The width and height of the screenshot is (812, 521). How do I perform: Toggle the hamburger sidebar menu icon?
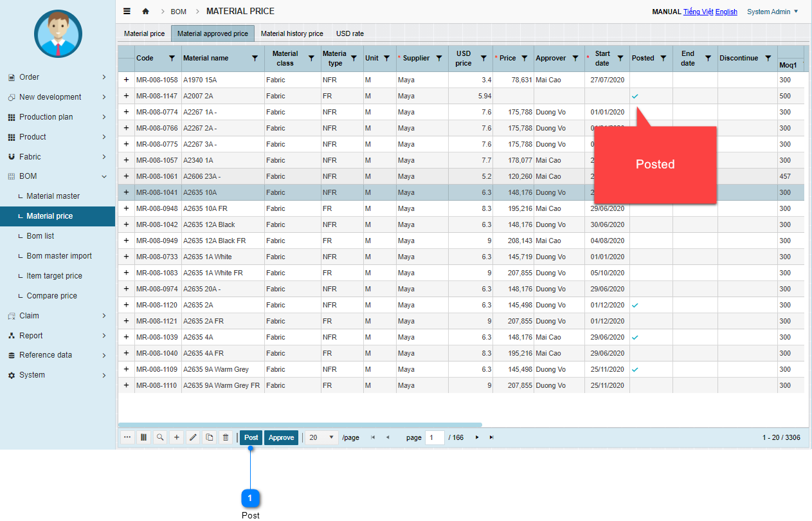click(x=127, y=12)
